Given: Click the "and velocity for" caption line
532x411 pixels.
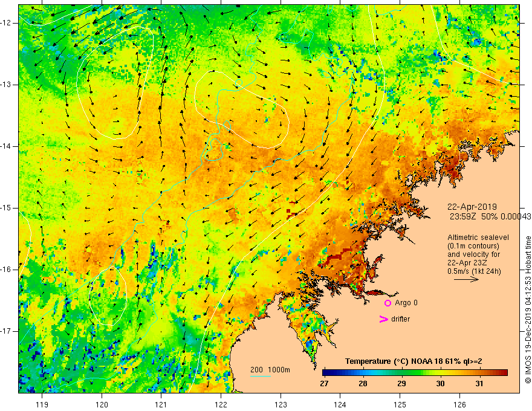Looking at the screenshot, I should (473, 254).
